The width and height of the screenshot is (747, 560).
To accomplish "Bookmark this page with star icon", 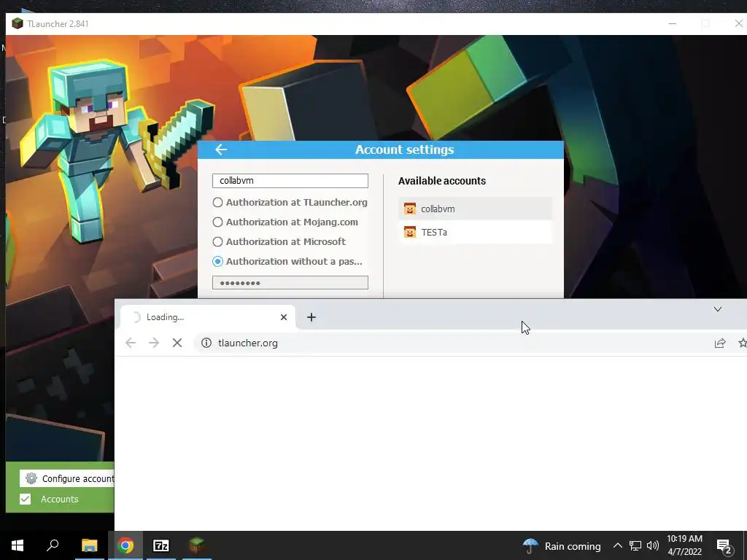I will pos(742,343).
